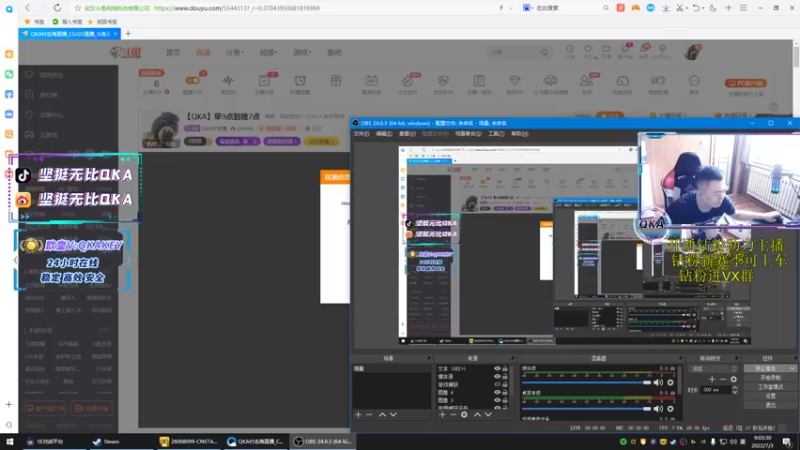Go back in the browser

(x=27, y=8)
